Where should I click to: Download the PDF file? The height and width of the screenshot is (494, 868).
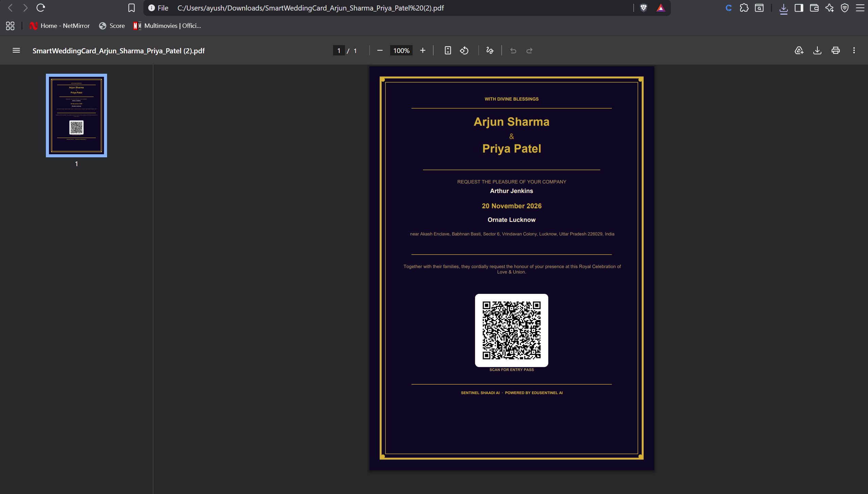(817, 51)
